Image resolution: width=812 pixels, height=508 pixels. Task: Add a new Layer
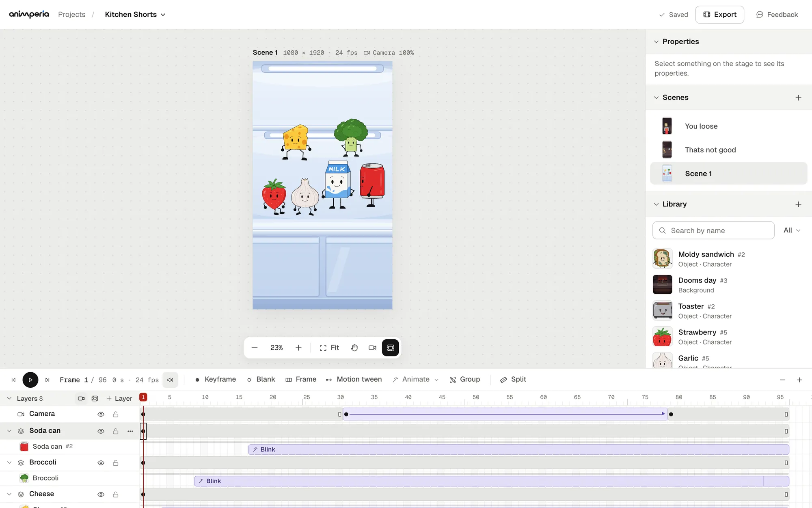(x=119, y=398)
